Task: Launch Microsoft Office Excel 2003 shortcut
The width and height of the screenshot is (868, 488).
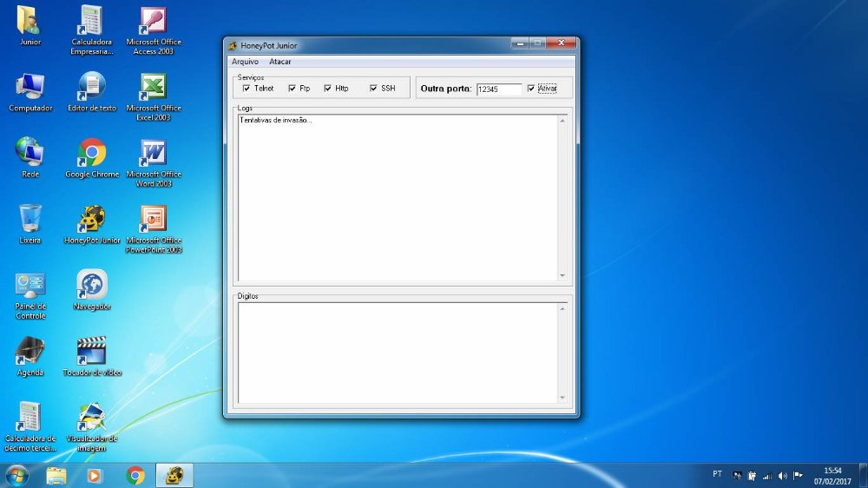Action: [x=154, y=88]
